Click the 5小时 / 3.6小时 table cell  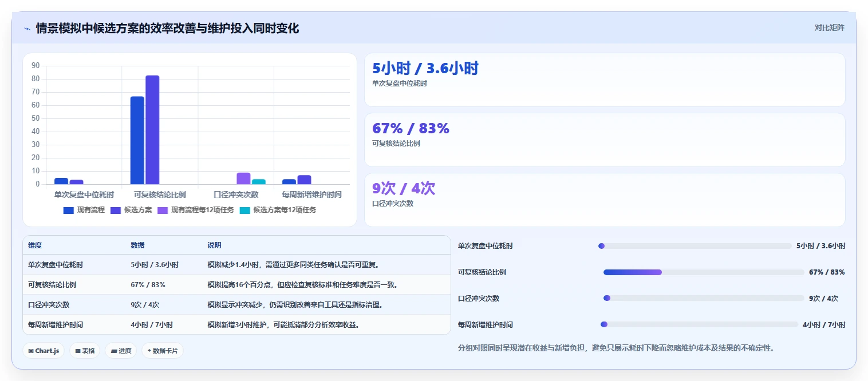tap(155, 265)
